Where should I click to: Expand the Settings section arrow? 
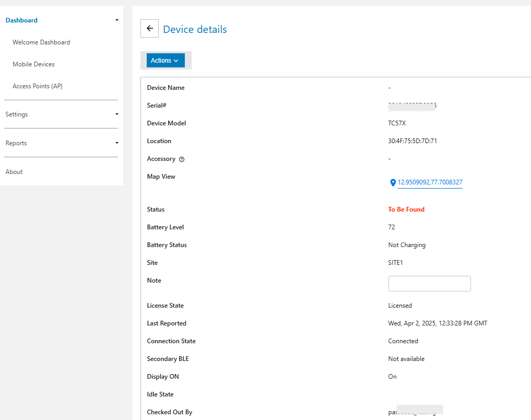(116, 114)
